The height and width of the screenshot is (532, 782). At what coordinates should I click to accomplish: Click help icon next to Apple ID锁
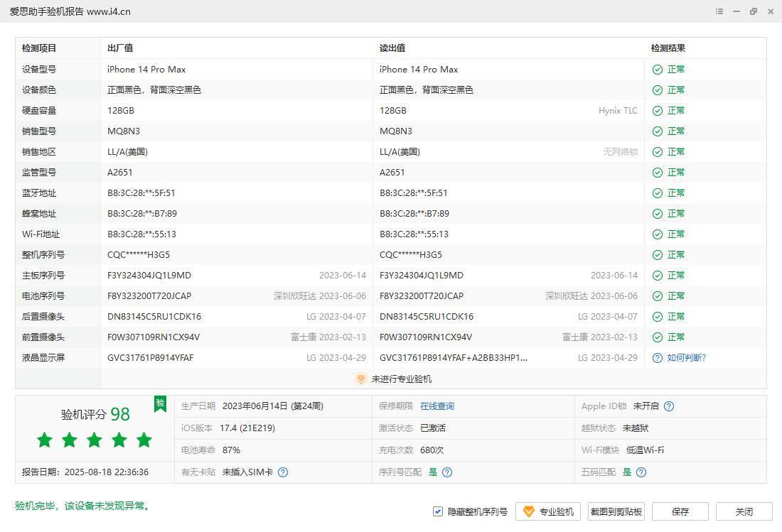(668, 406)
